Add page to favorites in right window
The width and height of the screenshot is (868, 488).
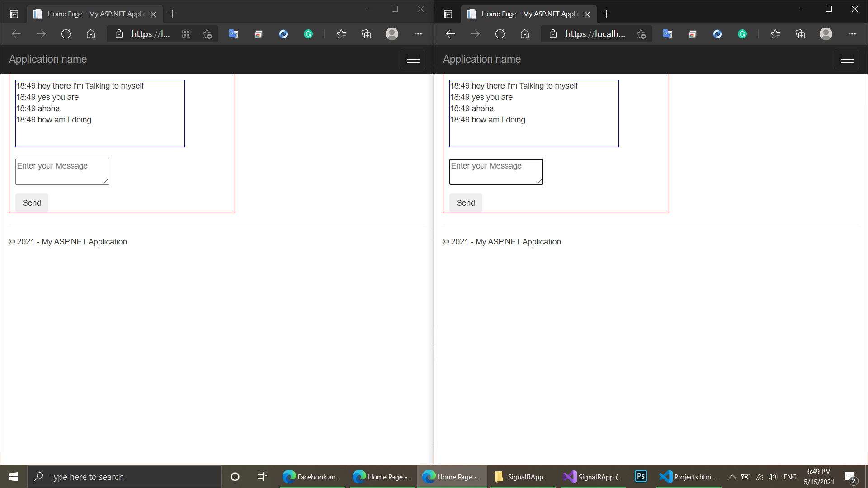641,34
